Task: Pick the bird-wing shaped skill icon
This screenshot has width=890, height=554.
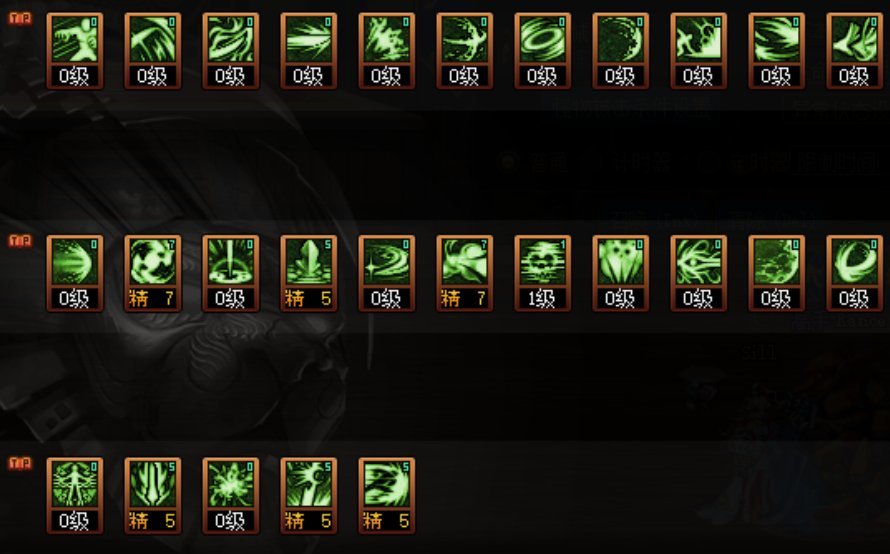Action: click(x=855, y=51)
